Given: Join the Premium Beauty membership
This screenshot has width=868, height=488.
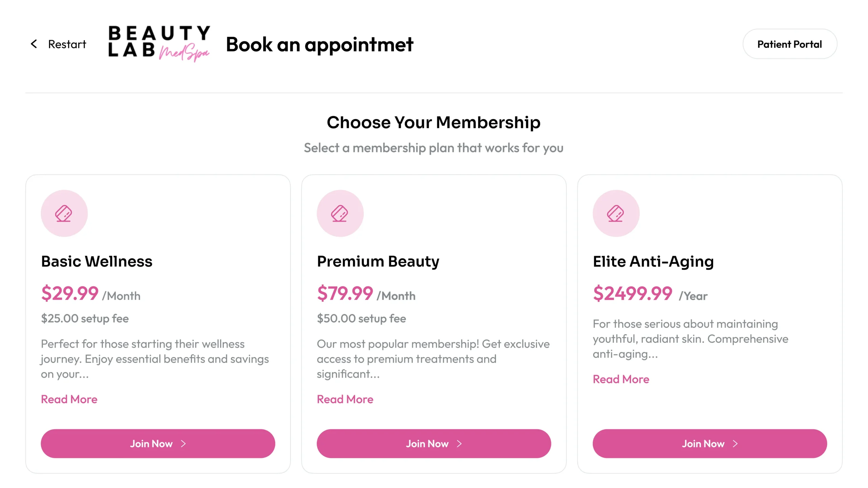Looking at the screenshot, I should 427,444.
